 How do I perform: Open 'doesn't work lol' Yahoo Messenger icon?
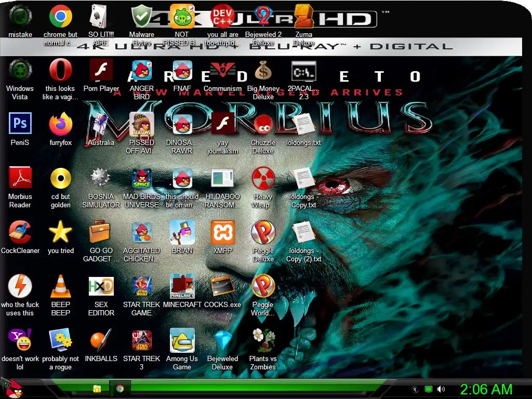pos(20,340)
